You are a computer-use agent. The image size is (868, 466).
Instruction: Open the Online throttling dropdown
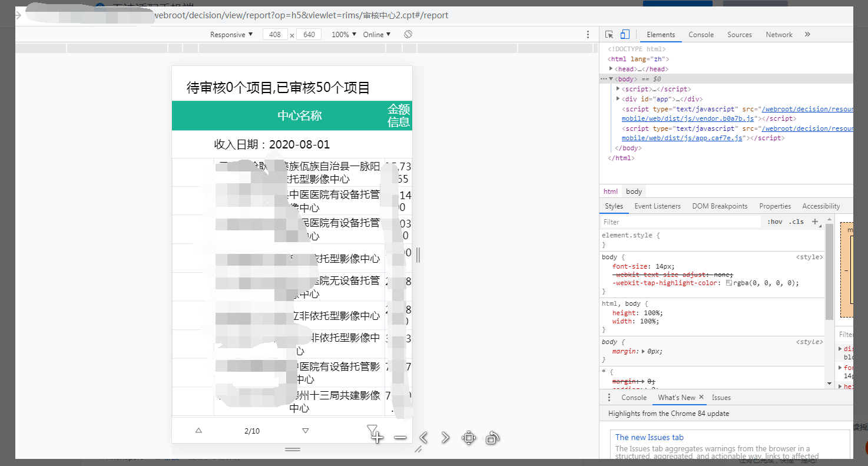point(377,35)
